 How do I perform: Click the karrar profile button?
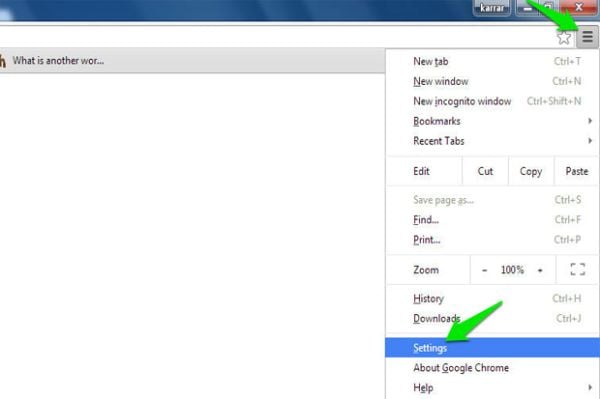pyautogui.click(x=492, y=8)
